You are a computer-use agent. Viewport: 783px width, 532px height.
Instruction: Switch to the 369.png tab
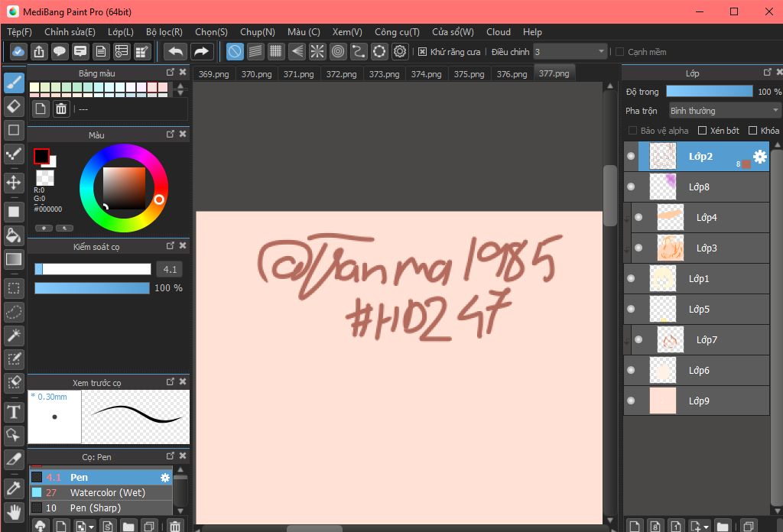(214, 74)
